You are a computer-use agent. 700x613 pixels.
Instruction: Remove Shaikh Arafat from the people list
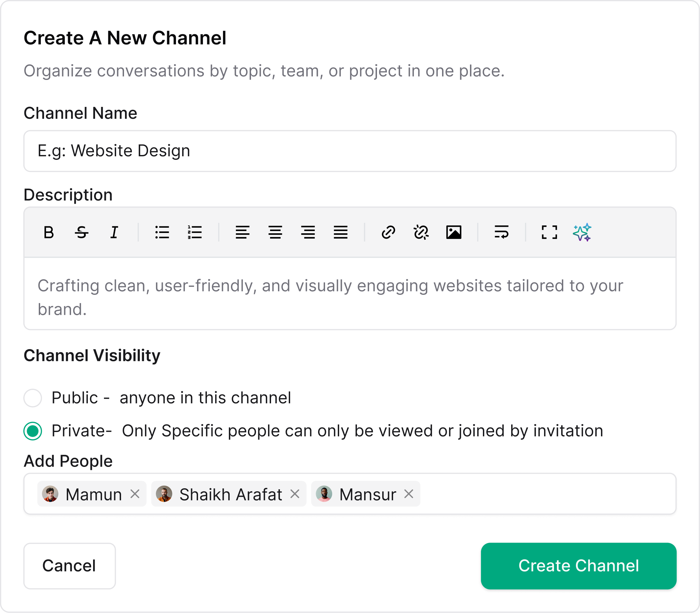click(295, 494)
